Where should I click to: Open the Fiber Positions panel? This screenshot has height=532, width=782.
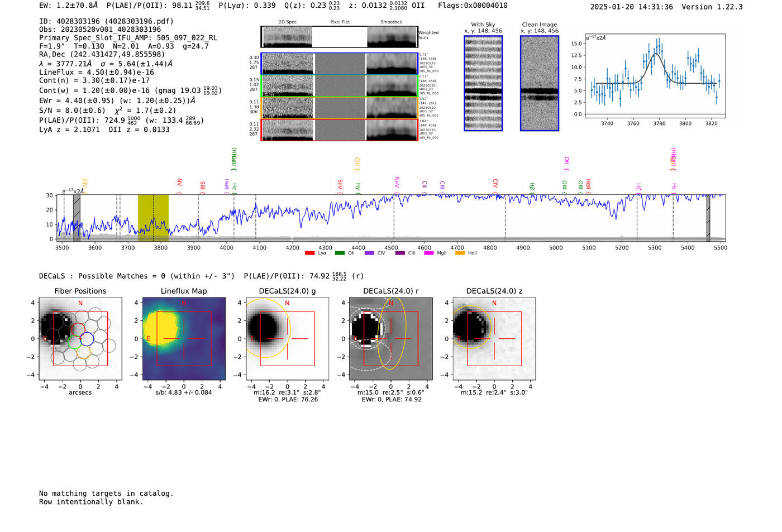80,339
